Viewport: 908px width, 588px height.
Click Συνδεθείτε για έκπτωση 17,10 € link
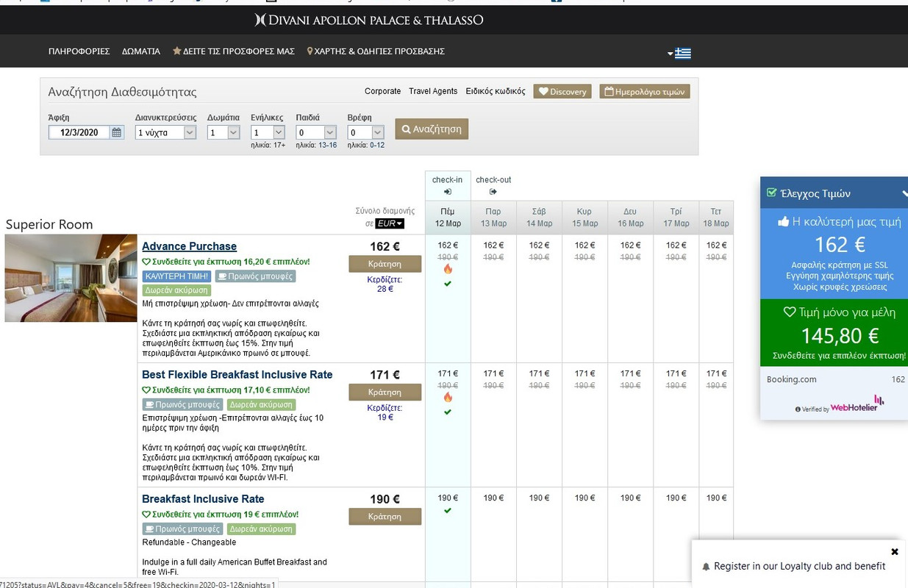click(226, 390)
